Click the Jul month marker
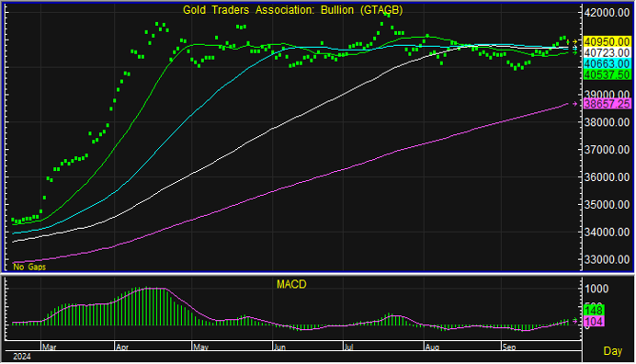The image size is (636, 364). click(349, 347)
